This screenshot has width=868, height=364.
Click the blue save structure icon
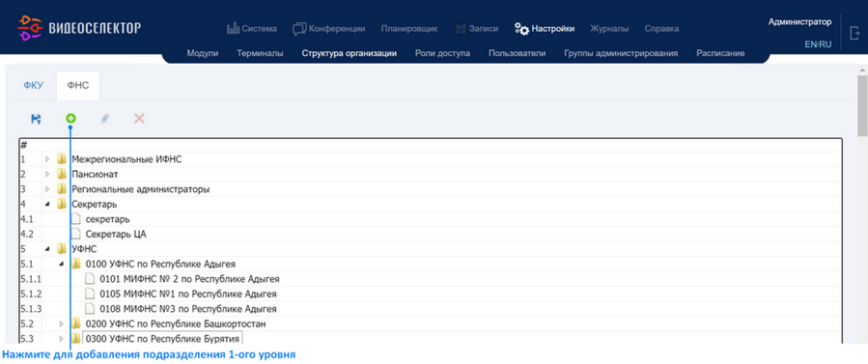point(36,119)
